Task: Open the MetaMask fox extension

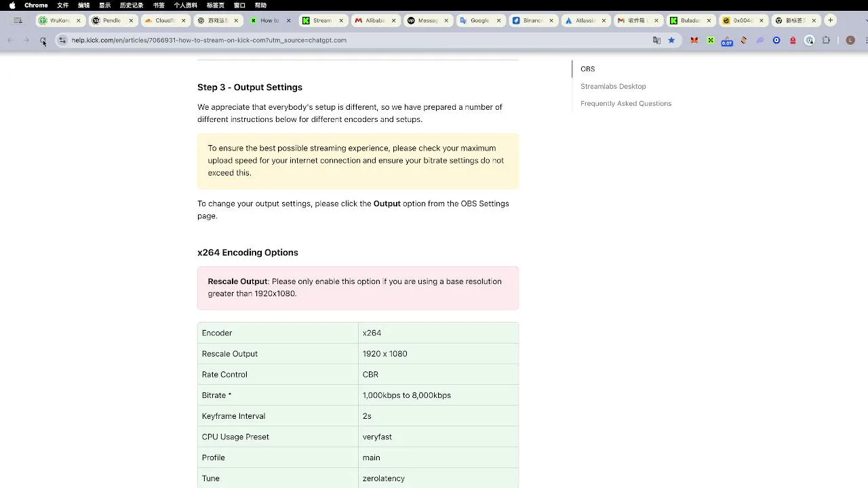Action: pyautogui.click(x=694, y=41)
